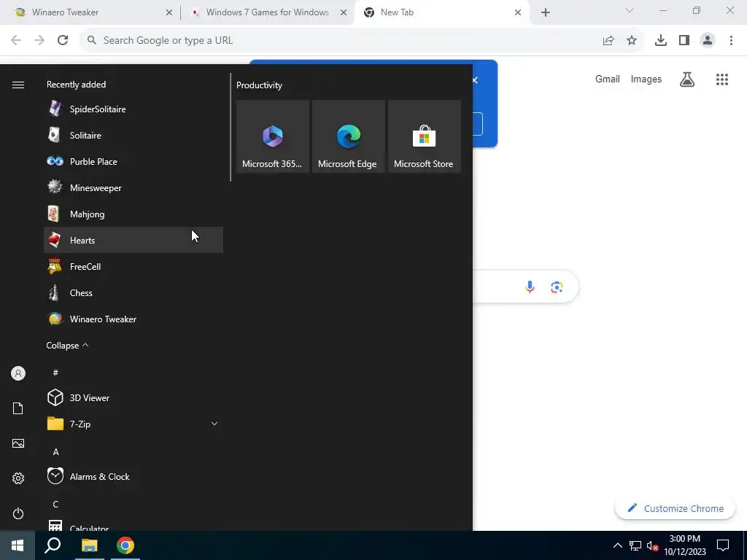Bookmark this tab with the star icon
This screenshot has width=747, height=560.
632,41
